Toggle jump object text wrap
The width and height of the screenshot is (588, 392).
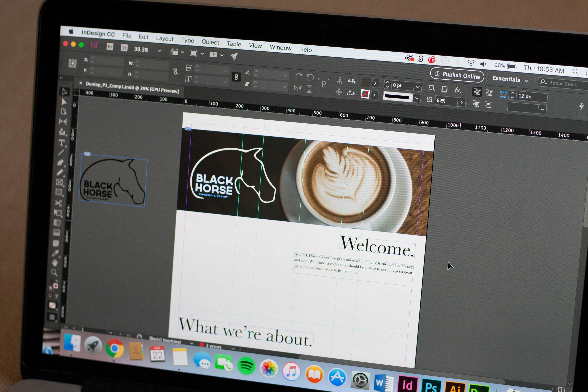click(488, 104)
